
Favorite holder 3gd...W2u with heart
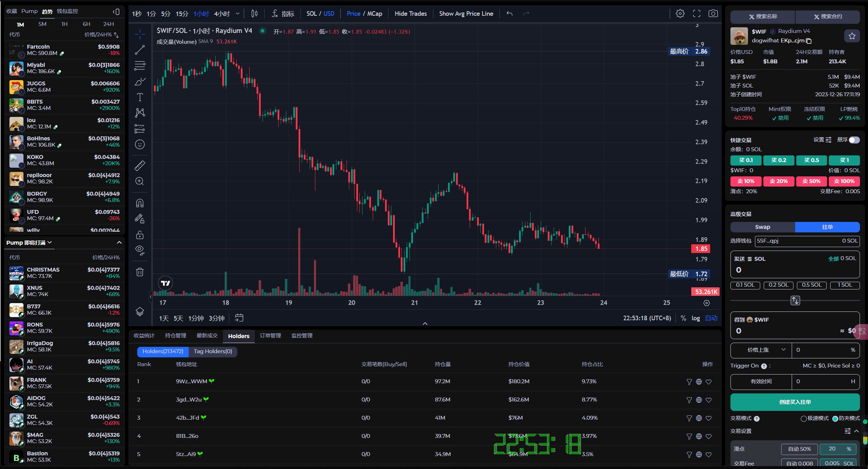tap(709, 400)
